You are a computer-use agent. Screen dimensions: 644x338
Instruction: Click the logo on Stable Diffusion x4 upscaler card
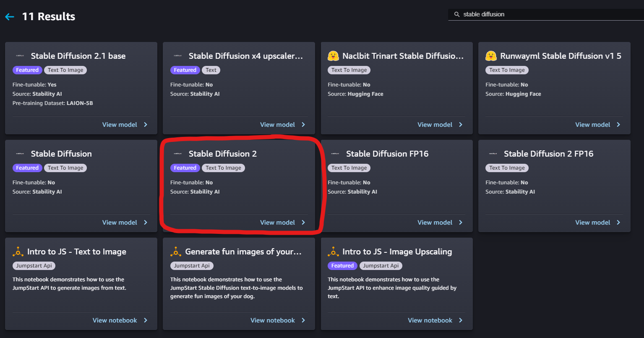177,56
